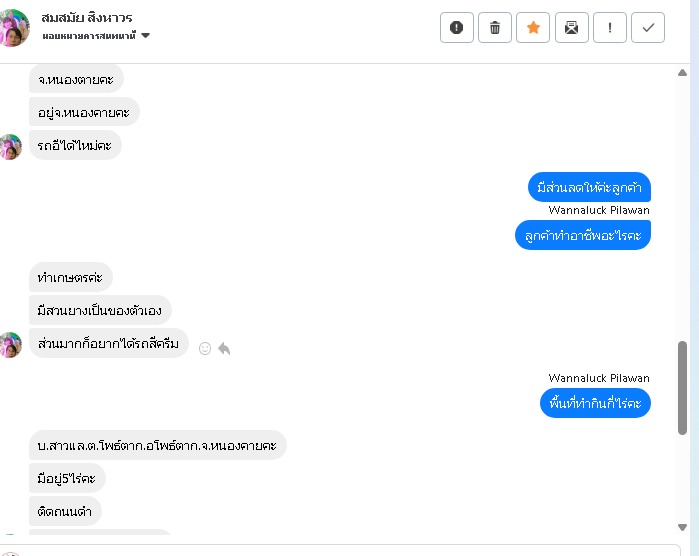
Task: Flag conversation with the exclamation mark icon
Action: 610,28
